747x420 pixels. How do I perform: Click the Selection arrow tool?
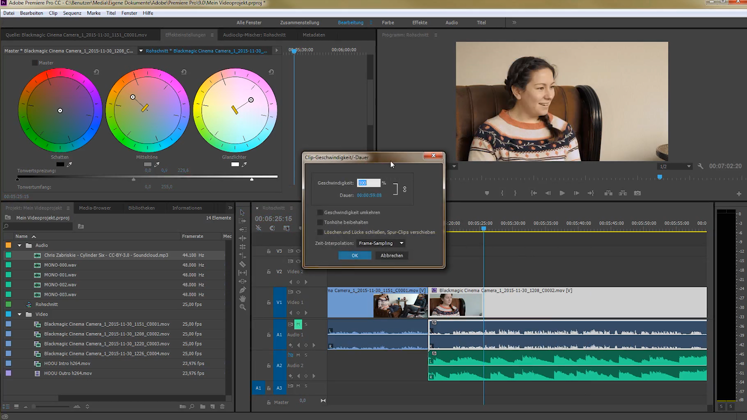pos(242,212)
